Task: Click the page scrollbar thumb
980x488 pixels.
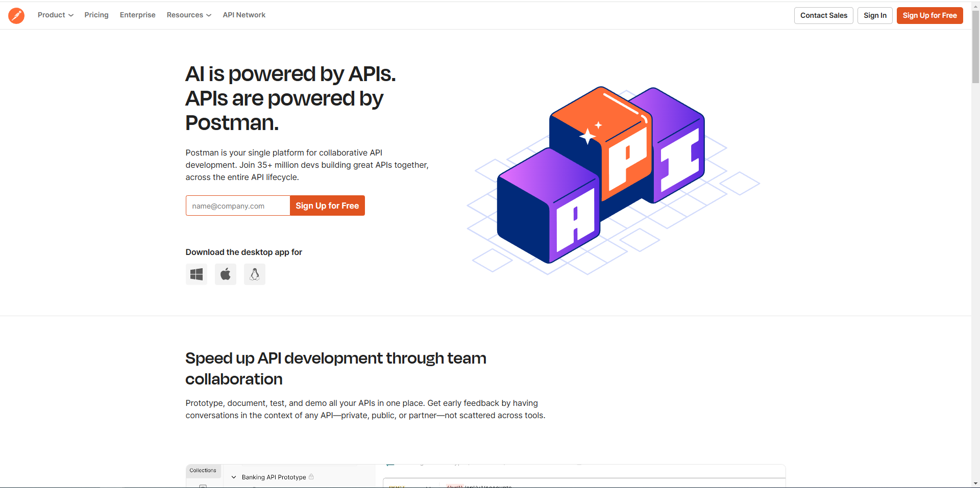Action: point(975,47)
